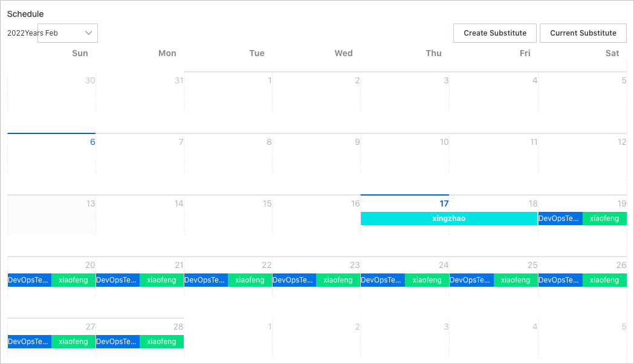This screenshot has width=634, height=364.
Task: Click the Create Substitute button
Action: [x=495, y=33]
